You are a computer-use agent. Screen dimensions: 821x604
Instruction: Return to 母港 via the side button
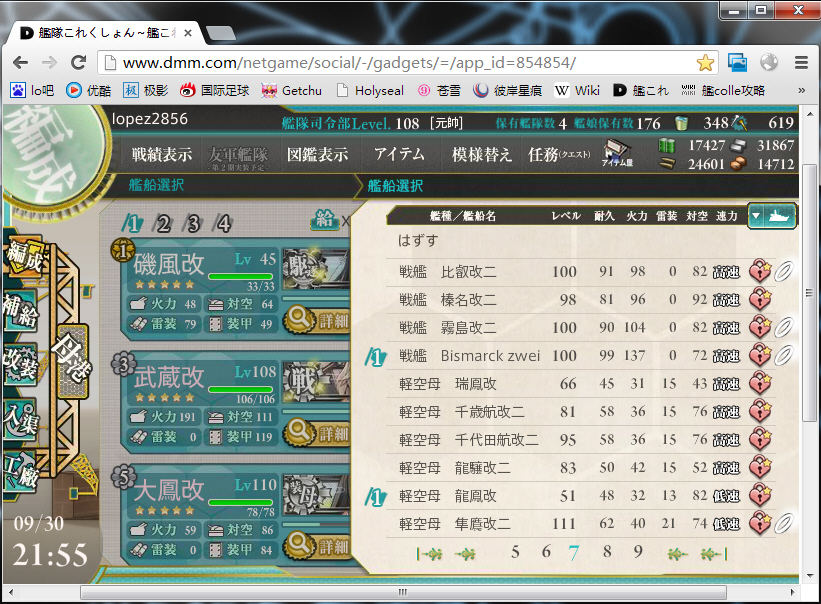72,362
